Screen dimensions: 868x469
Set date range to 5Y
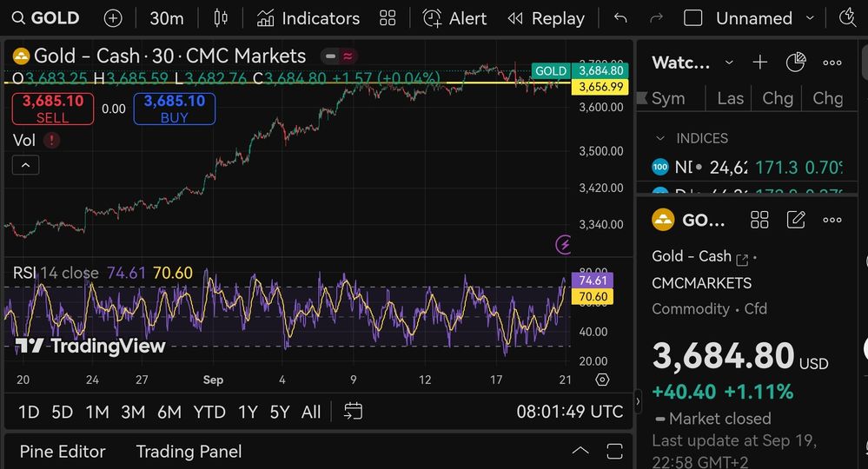(280, 412)
